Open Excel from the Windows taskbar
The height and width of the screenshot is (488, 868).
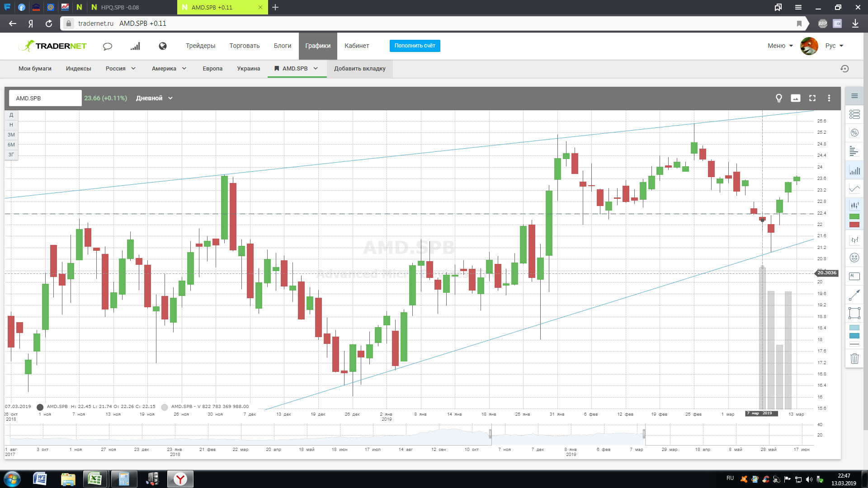[95, 479]
